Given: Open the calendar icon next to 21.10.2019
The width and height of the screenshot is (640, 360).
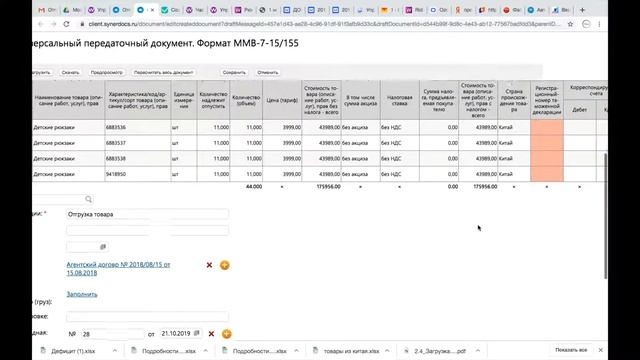Looking at the screenshot, I should 197,333.
